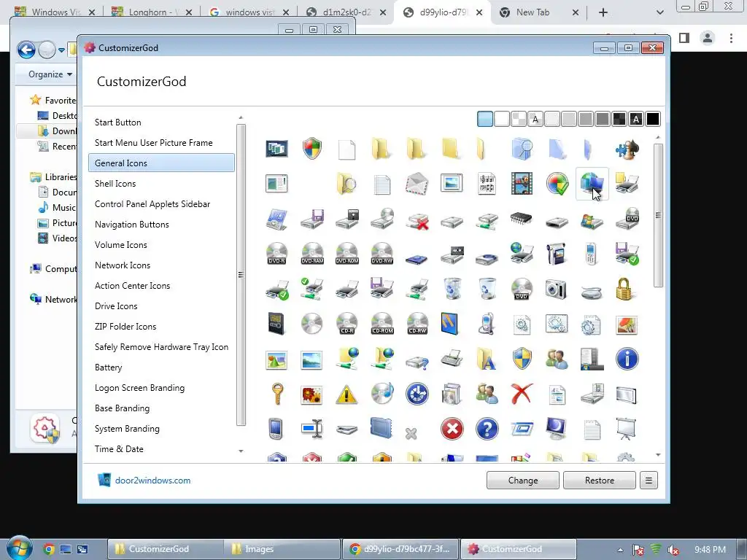The width and height of the screenshot is (747, 560).
Task: Select the sheet music icon
Action: tap(487, 184)
